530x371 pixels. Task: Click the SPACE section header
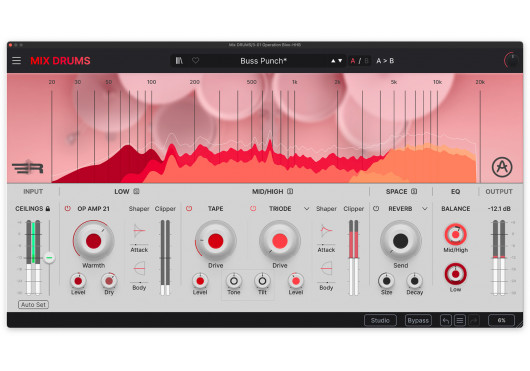click(x=396, y=192)
